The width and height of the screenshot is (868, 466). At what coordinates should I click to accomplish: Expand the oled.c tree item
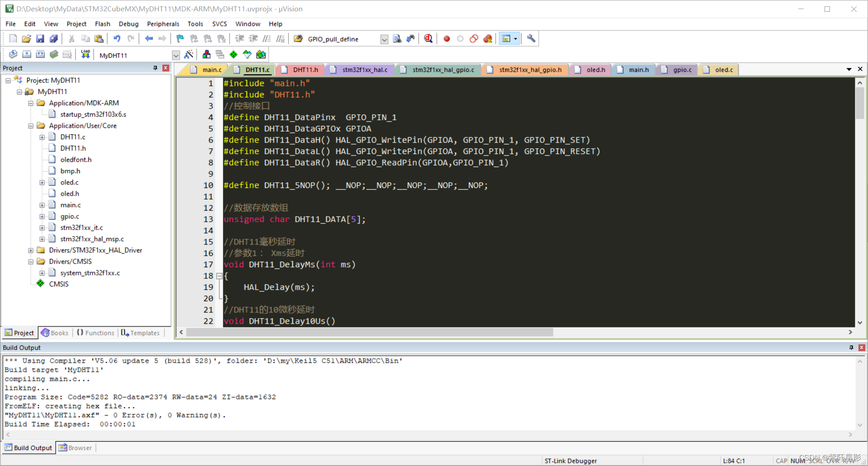click(x=42, y=182)
